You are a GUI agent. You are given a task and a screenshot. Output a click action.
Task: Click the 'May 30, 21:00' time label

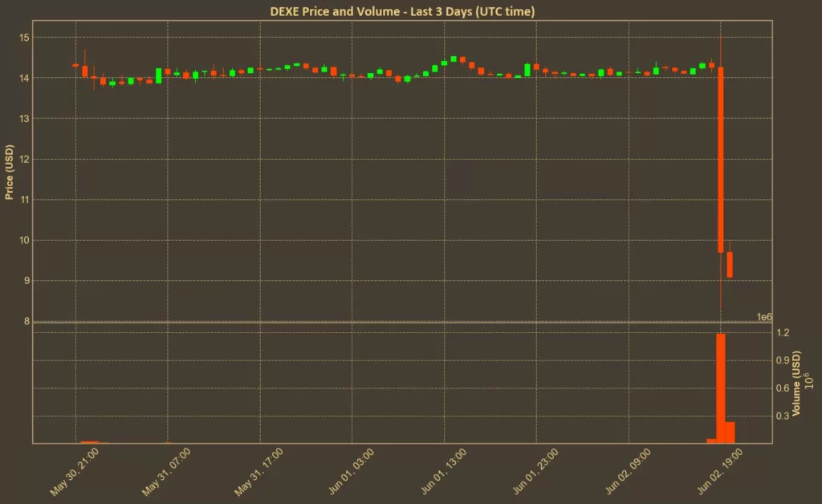pyautogui.click(x=74, y=472)
